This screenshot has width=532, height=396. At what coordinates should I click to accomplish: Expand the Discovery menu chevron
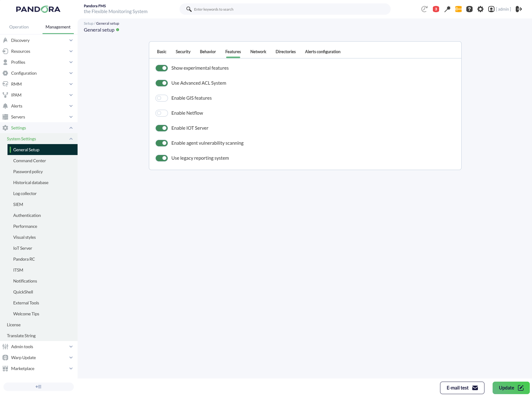pyautogui.click(x=71, y=40)
